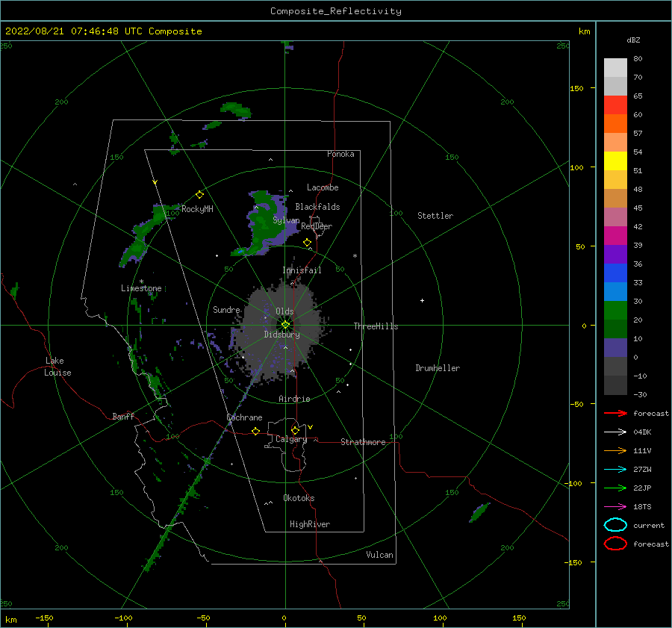This screenshot has height=628, width=672.
Task: Click the Sundre label
Action: 227,309
